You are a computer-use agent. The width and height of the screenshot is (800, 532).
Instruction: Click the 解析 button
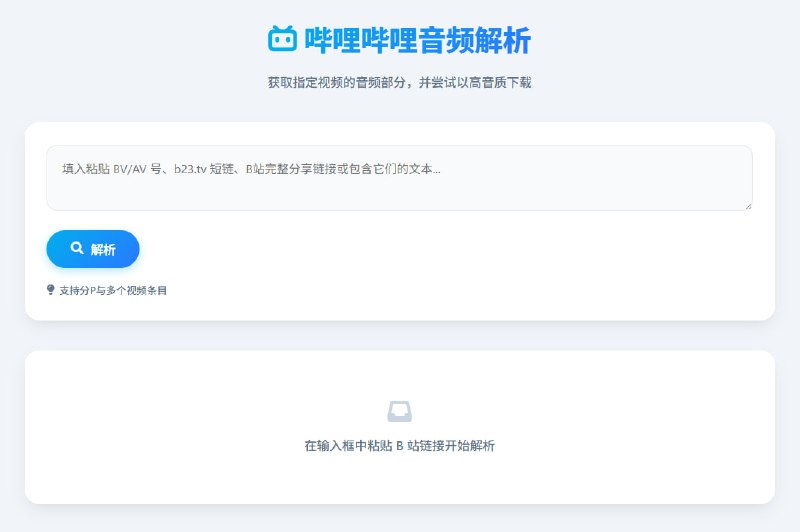pyautogui.click(x=93, y=249)
